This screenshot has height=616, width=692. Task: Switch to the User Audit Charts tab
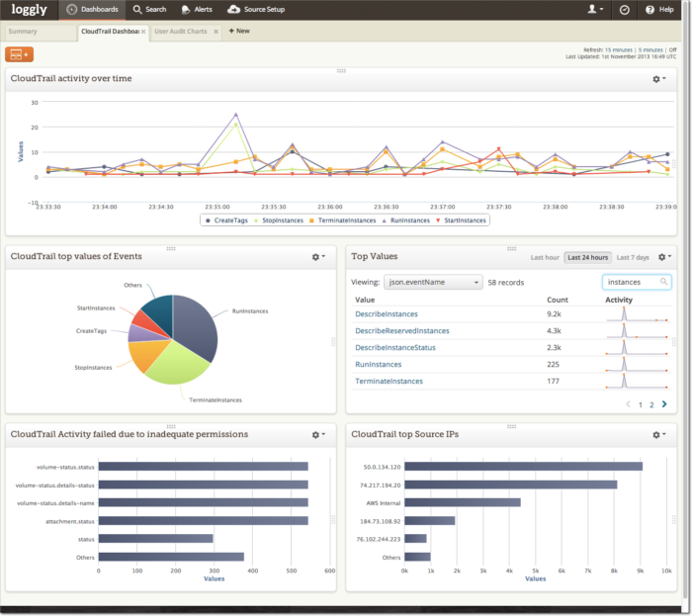pos(182,32)
